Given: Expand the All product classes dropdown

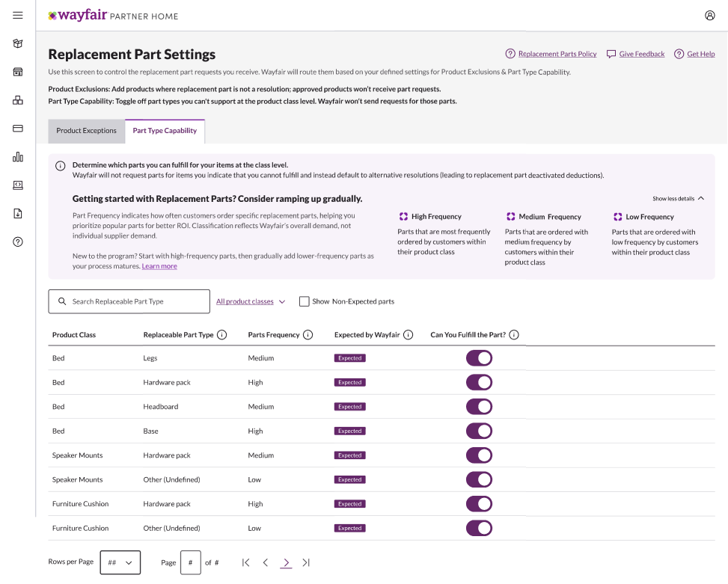Looking at the screenshot, I should (251, 301).
